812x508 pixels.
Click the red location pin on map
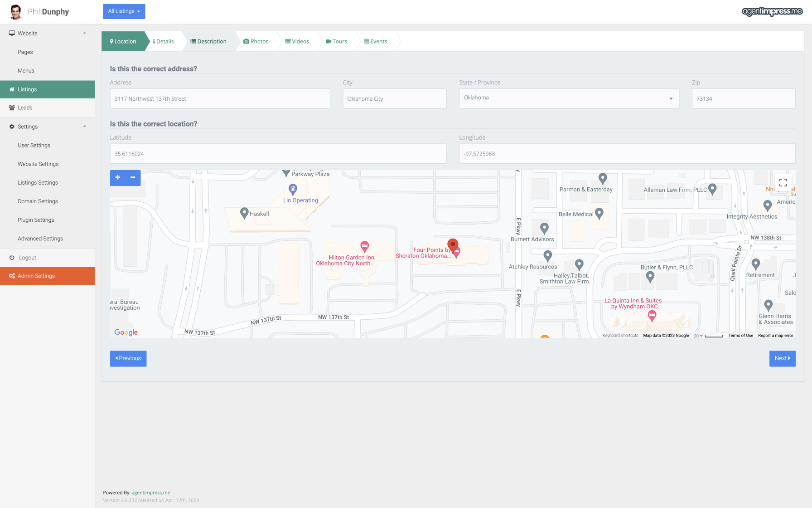453,245
